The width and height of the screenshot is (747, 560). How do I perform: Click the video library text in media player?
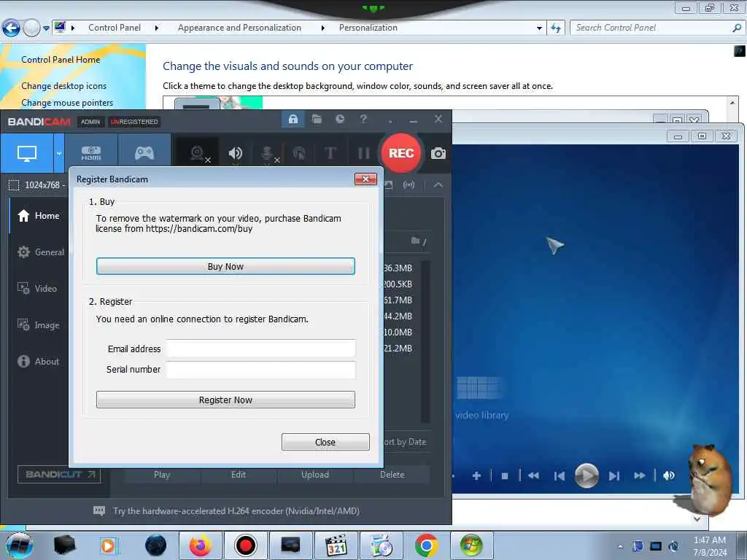481,415
